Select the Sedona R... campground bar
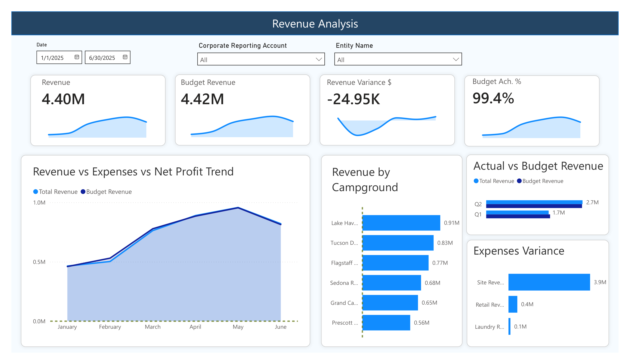Screen dimensions: 630x364 click(392, 283)
